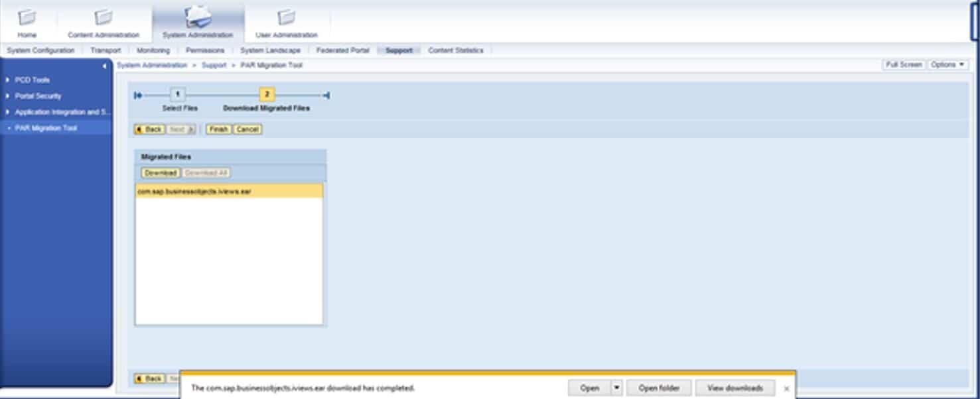The height and width of the screenshot is (399, 980).
Task: Click roadmap step 1 Select Files
Action: 177,95
